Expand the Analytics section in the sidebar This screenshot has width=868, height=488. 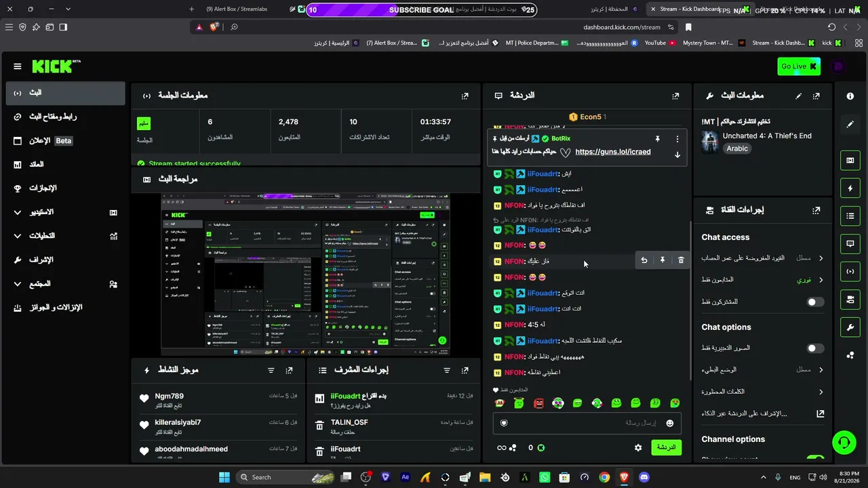pos(66,236)
